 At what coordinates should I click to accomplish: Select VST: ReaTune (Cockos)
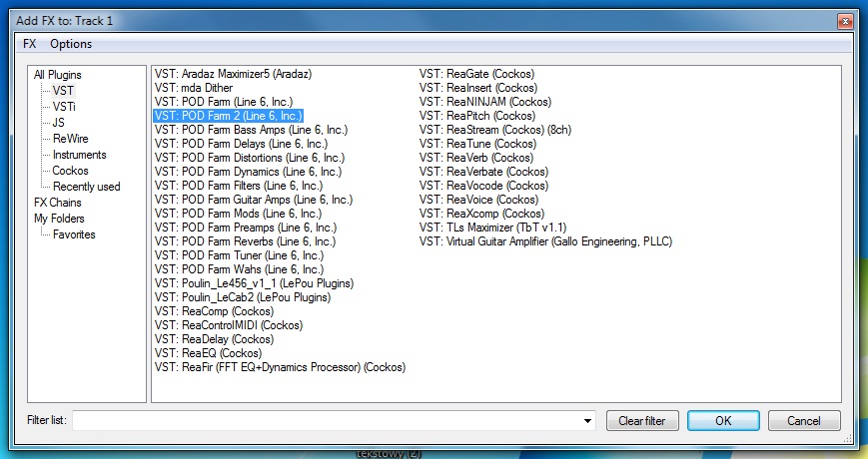pyautogui.click(x=478, y=144)
